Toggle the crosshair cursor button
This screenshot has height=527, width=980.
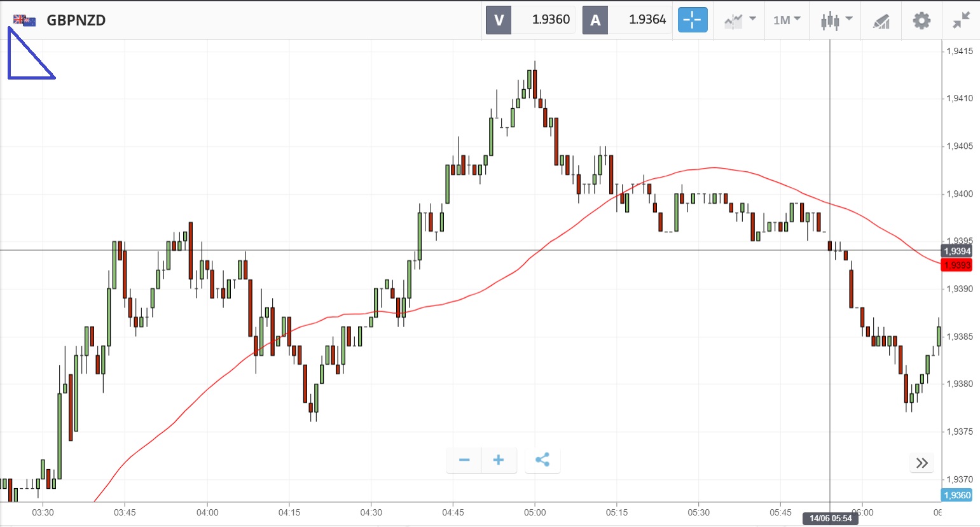[x=693, y=20]
